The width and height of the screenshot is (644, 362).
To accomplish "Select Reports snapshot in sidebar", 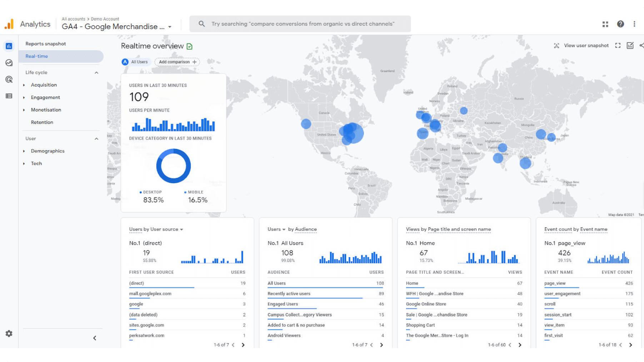I will [46, 44].
